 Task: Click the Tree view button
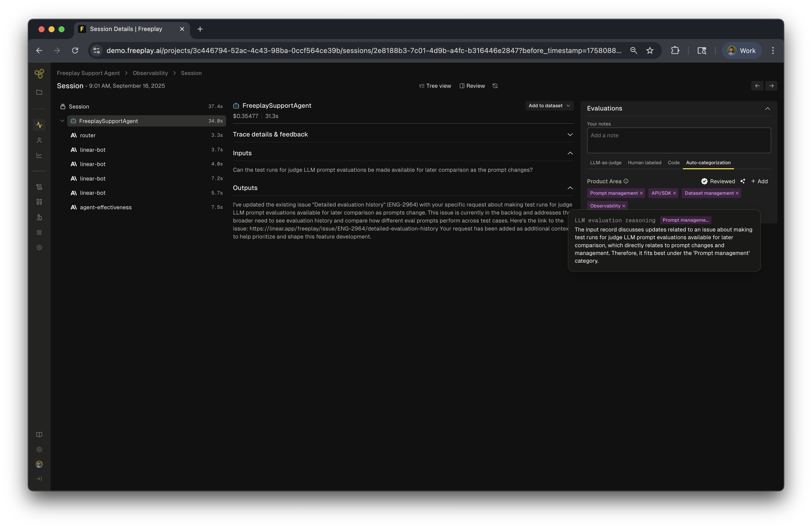pos(435,86)
